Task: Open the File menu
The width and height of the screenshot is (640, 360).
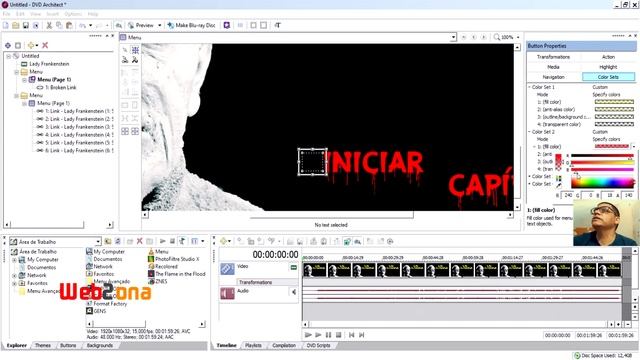Action: click(x=7, y=14)
